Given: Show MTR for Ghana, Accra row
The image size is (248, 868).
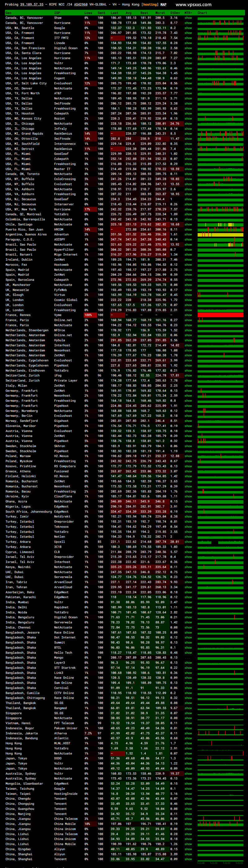Looking at the screenshot, I should click(188, 502).
